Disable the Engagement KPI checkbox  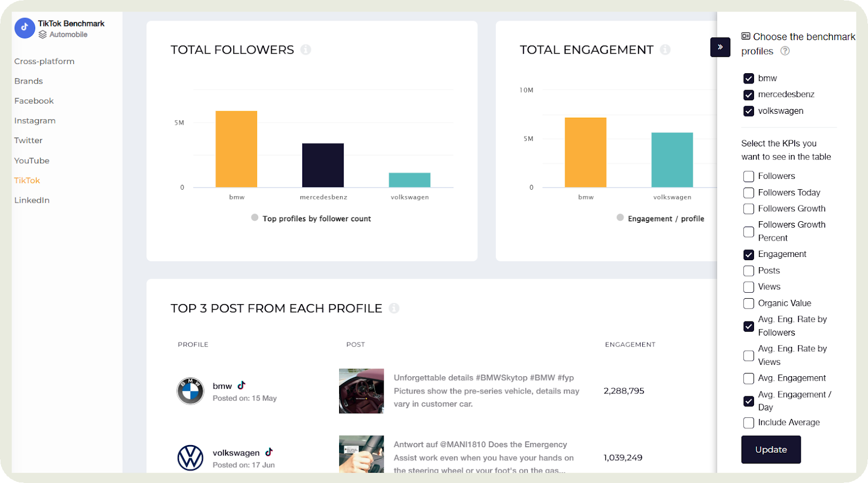coord(749,254)
